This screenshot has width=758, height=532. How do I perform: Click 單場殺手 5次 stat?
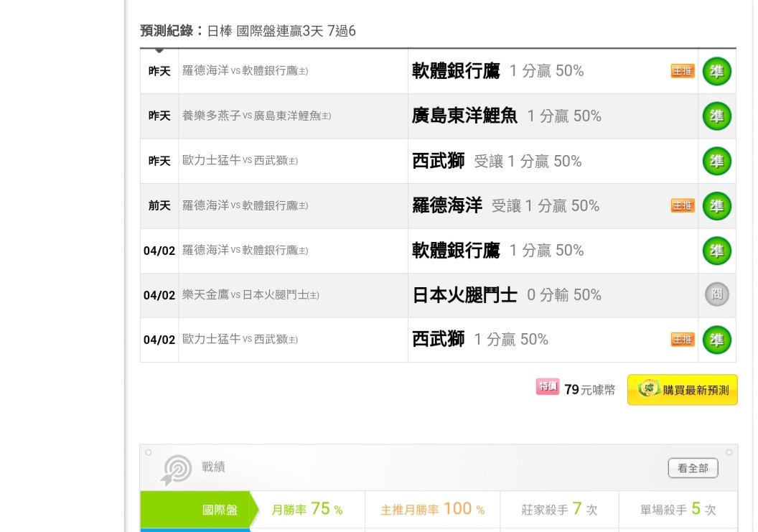tap(678, 509)
